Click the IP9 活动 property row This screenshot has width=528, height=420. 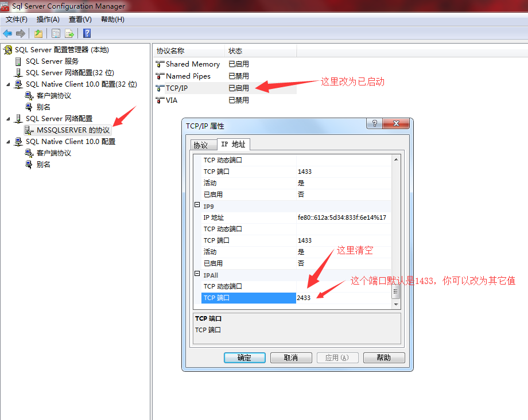coord(296,252)
